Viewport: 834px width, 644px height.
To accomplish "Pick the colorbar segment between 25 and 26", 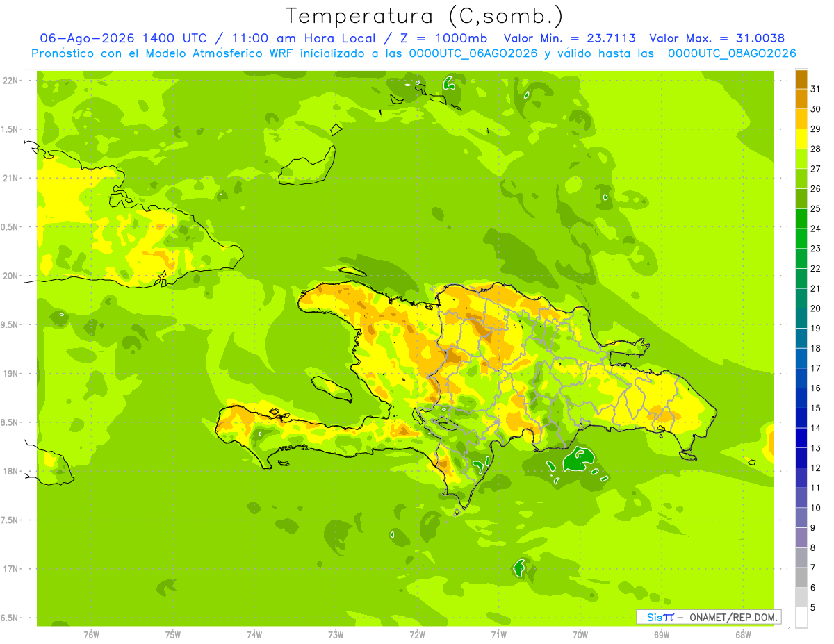I will tap(801, 199).
